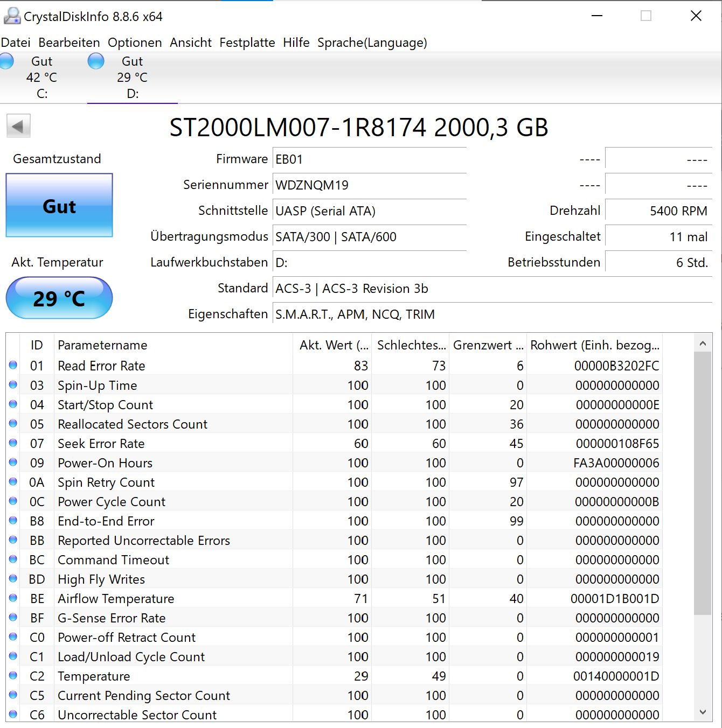The height and width of the screenshot is (728, 722).
Task: Click the SMART list vertical scrollbar thumb
Action: [x=703, y=483]
